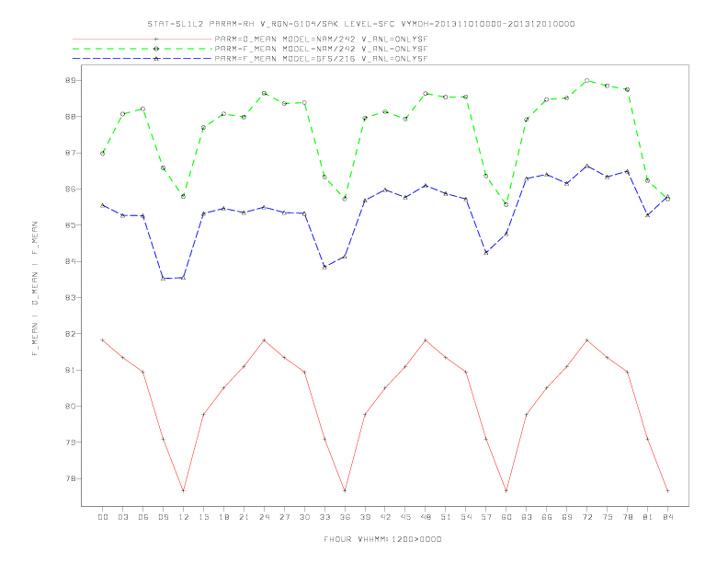Click the horizontal axis label FHOUR VHHMM:1200>0000
Screen dimensions: 728x563
pos(382,539)
